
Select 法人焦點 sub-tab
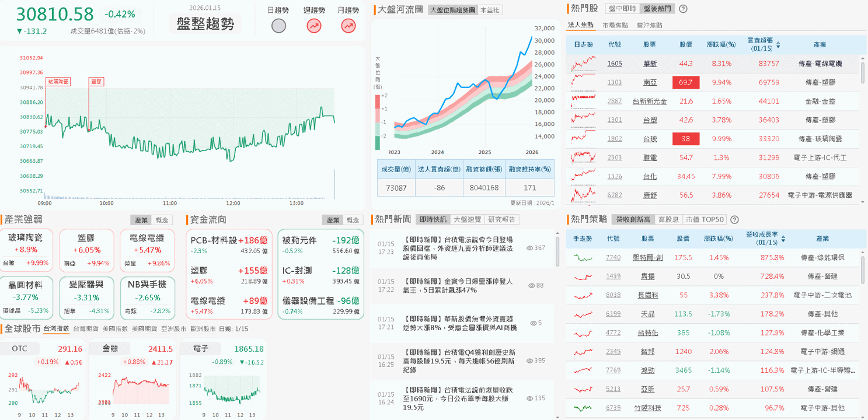(x=581, y=25)
